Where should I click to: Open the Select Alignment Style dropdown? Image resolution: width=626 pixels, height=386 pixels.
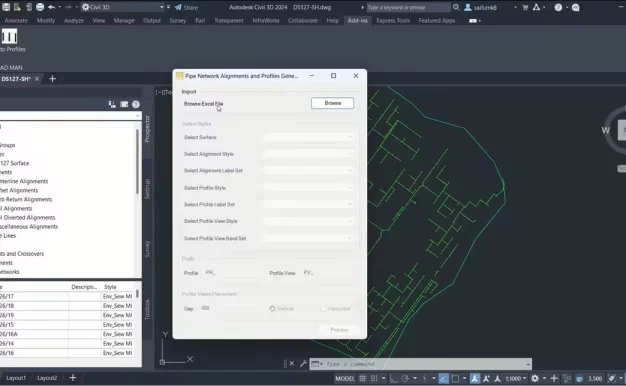click(308, 154)
